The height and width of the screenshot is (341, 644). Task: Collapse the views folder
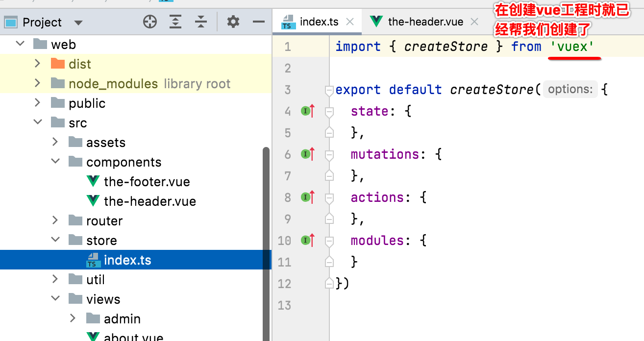[x=55, y=299]
